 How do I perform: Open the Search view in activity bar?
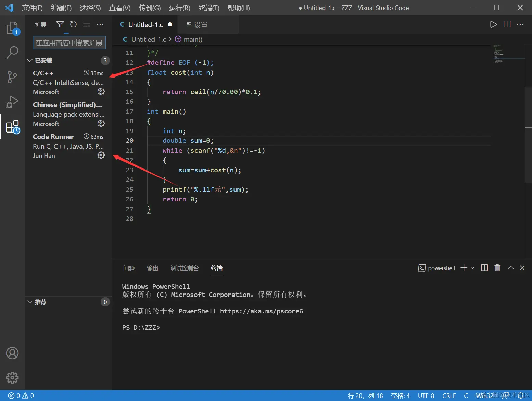coord(13,52)
